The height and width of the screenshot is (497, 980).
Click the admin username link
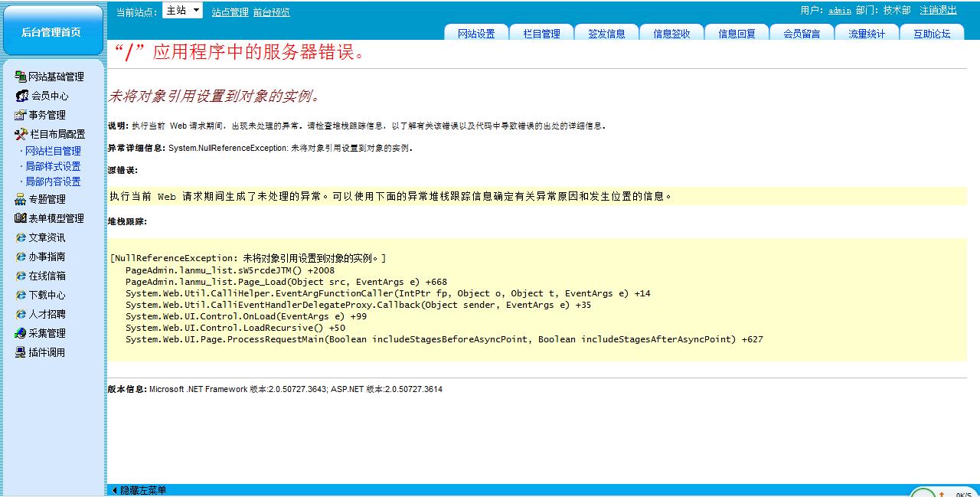[839, 11]
